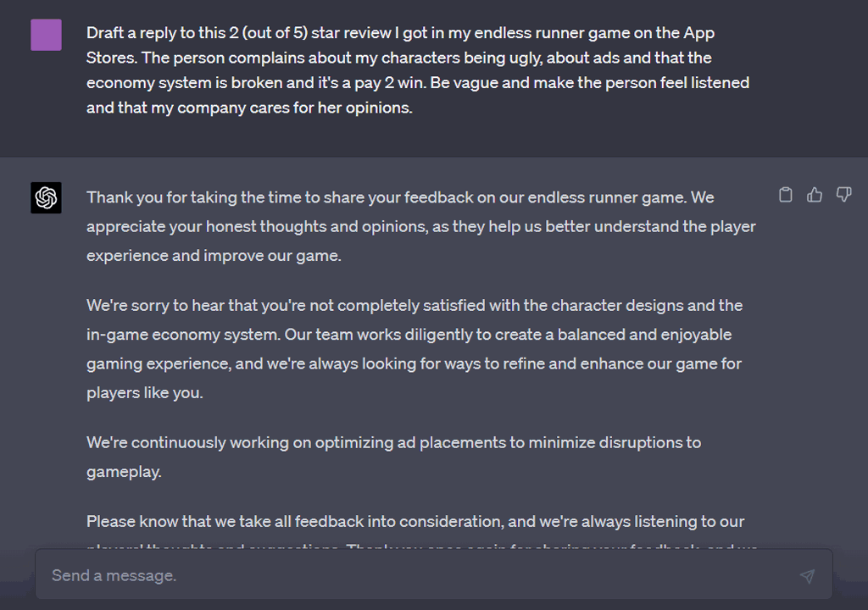Give the response a thumbs up
This screenshot has height=610, width=868.
click(815, 195)
